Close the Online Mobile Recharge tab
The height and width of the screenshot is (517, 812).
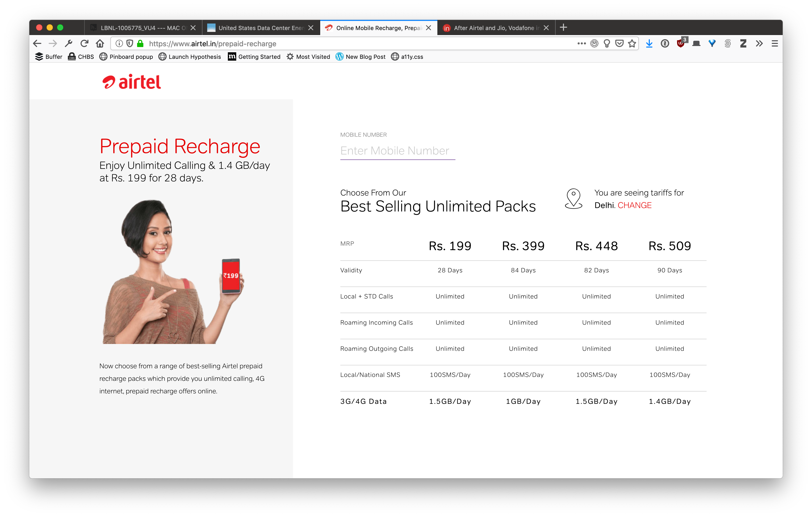[x=428, y=28]
